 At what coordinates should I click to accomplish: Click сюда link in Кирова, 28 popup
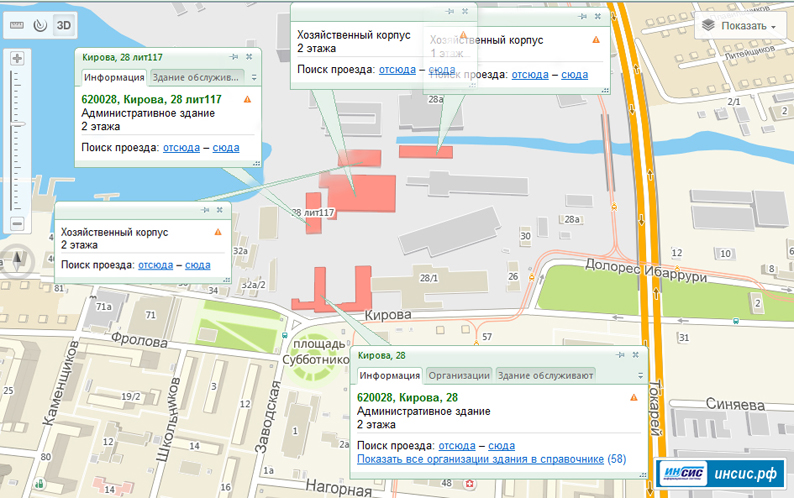501,446
